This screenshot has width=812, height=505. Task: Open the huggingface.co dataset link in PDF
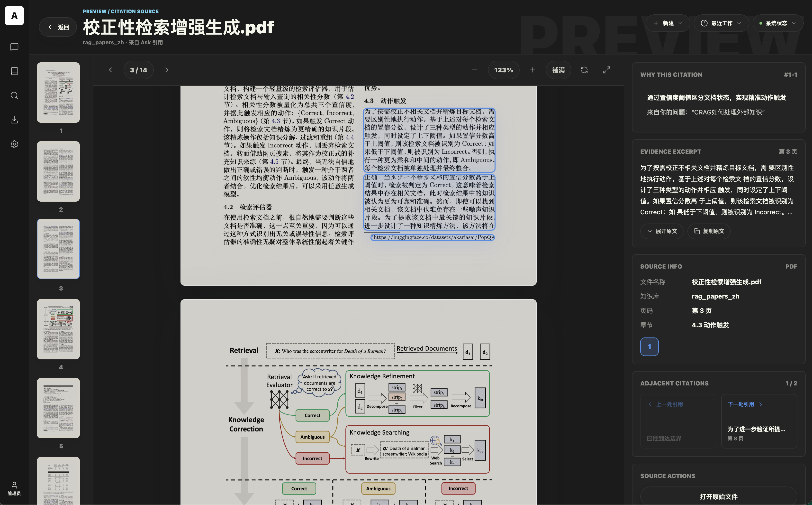click(433, 237)
